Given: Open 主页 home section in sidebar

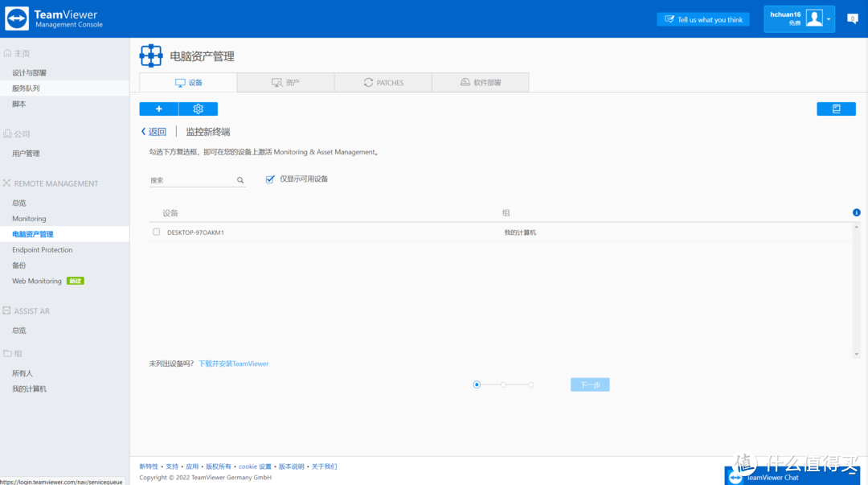Looking at the screenshot, I should (23, 53).
